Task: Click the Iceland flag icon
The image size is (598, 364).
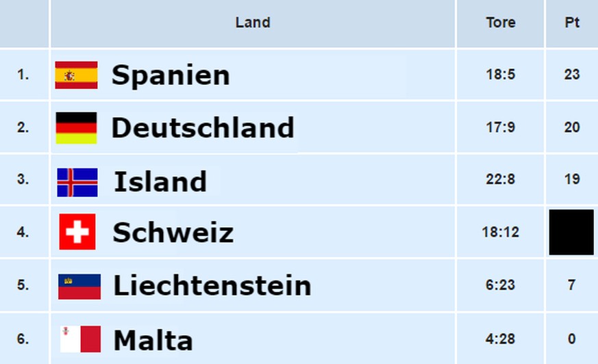Action: 77,183
